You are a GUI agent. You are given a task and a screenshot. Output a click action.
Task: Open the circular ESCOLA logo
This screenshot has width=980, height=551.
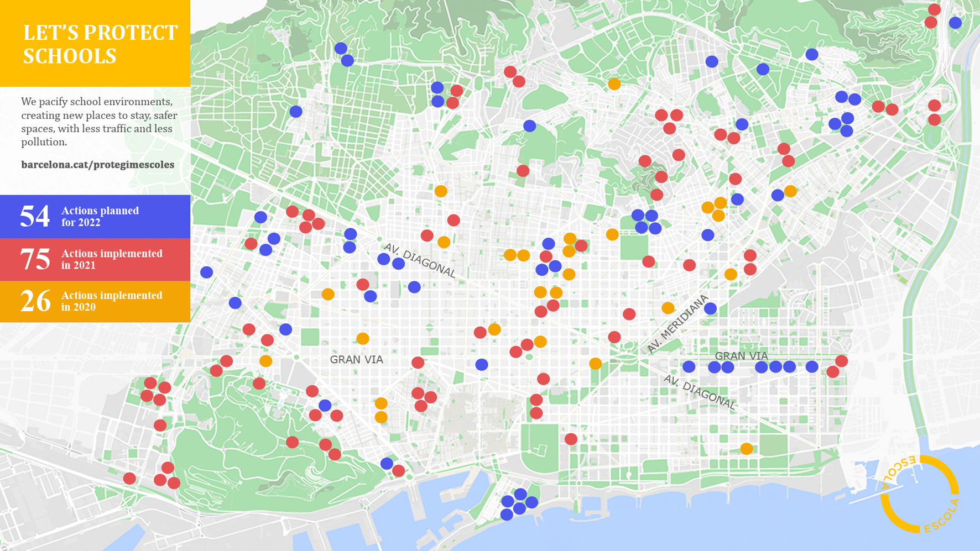(919, 494)
